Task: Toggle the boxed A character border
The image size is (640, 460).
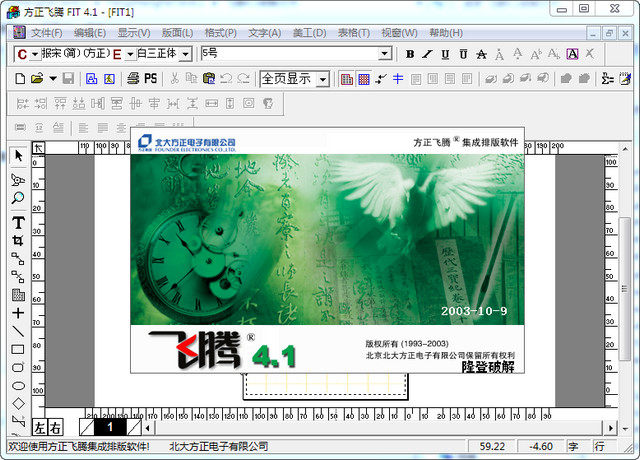Action: pos(572,54)
